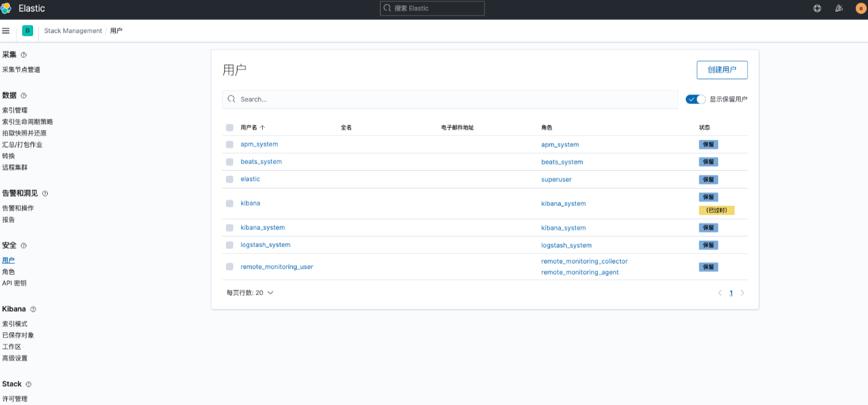Open 索引管理 in sidebar
The height and width of the screenshot is (405, 868).
(x=15, y=111)
